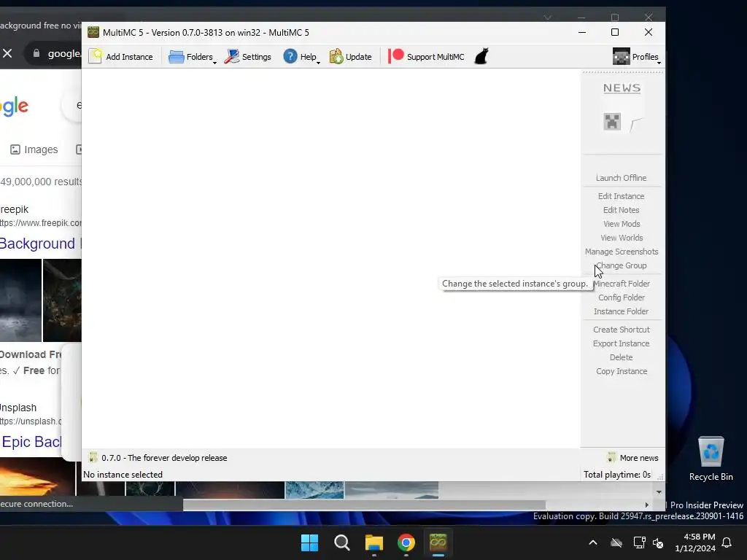Viewport: 747px width, 560px height.
Task: Open Manage Screenshots
Action: pos(622,252)
